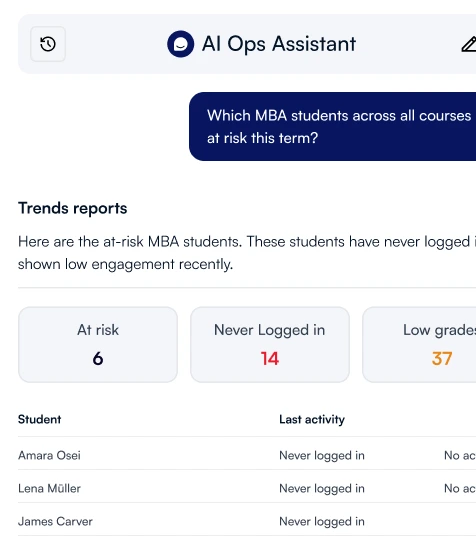Select student James Carver
This screenshot has width=476, height=540.
[x=55, y=522]
